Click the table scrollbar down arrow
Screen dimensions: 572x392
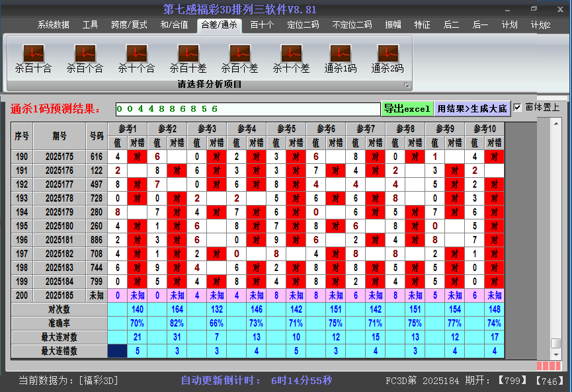point(556,354)
